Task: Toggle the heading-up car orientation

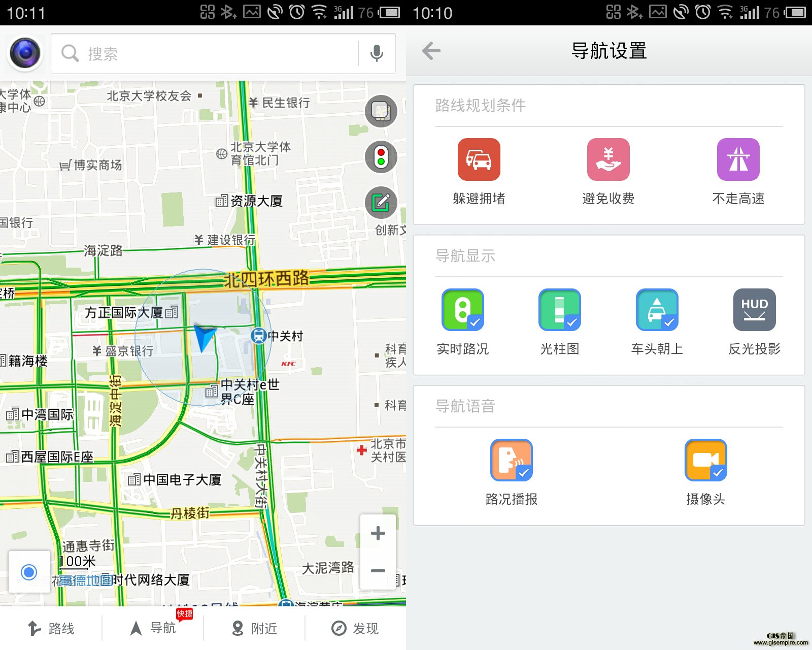Action: pos(657,310)
